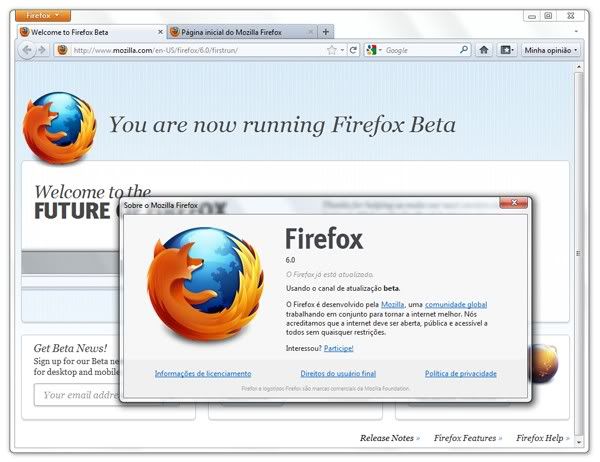Click the magnifier search icon

pyautogui.click(x=464, y=50)
